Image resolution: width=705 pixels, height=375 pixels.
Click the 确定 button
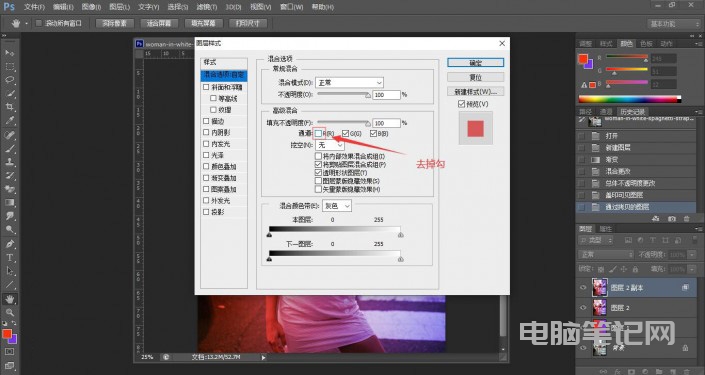(x=475, y=63)
